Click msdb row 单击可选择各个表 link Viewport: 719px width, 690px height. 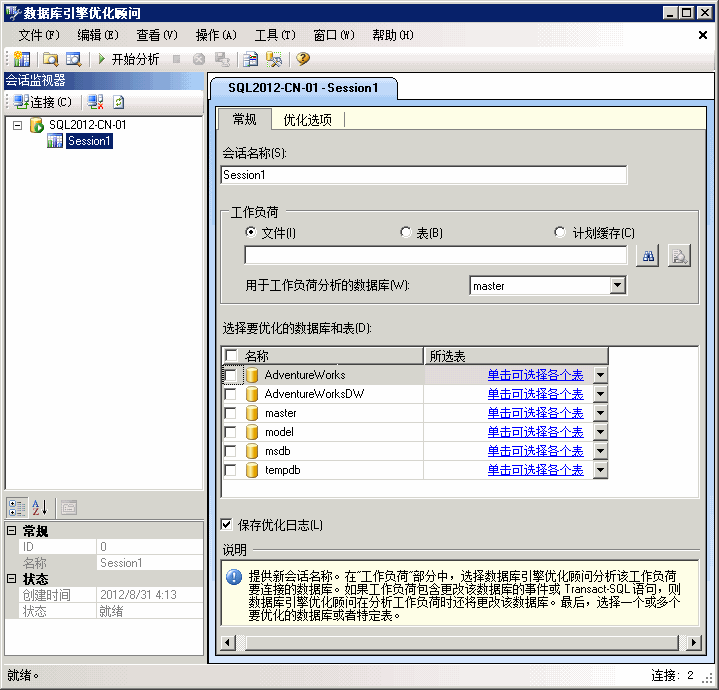click(x=535, y=451)
